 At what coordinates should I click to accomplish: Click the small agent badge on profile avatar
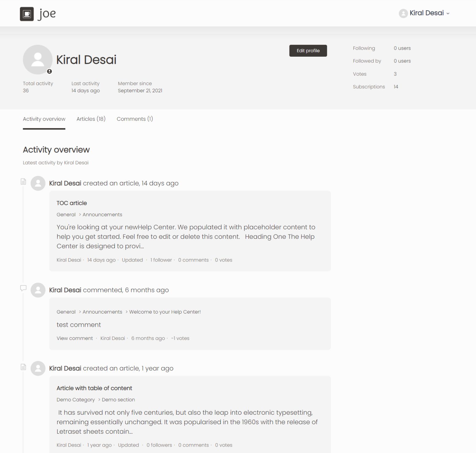click(49, 71)
